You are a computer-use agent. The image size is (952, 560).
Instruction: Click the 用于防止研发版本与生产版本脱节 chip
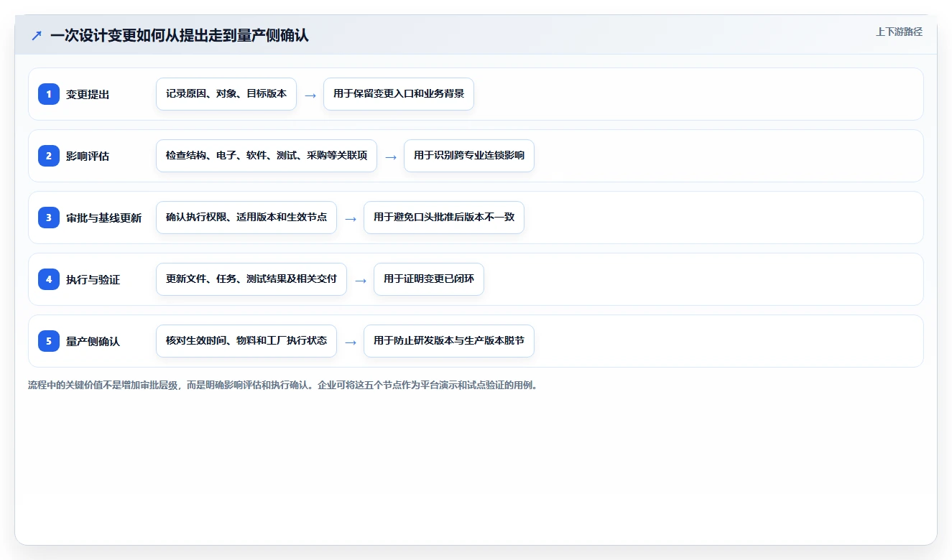click(x=449, y=341)
